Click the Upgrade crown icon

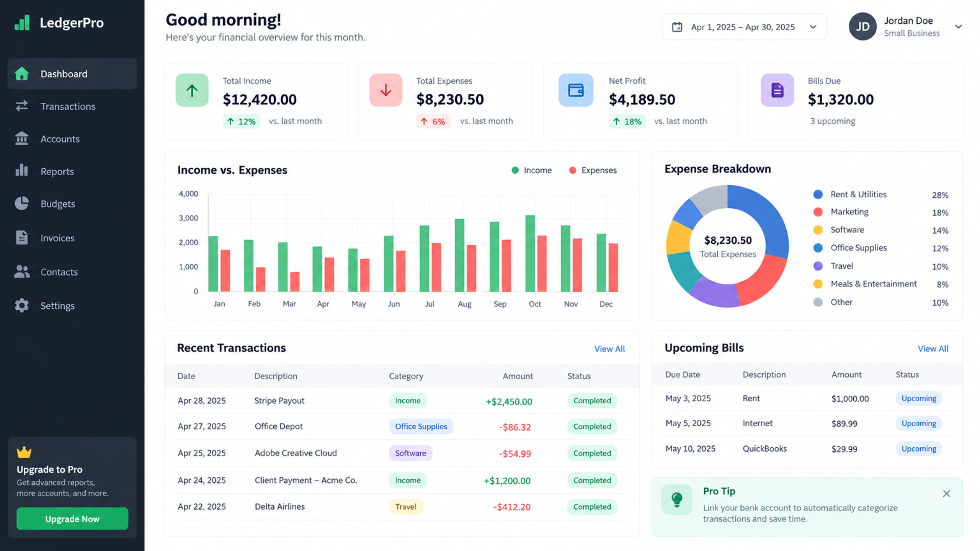click(24, 452)
